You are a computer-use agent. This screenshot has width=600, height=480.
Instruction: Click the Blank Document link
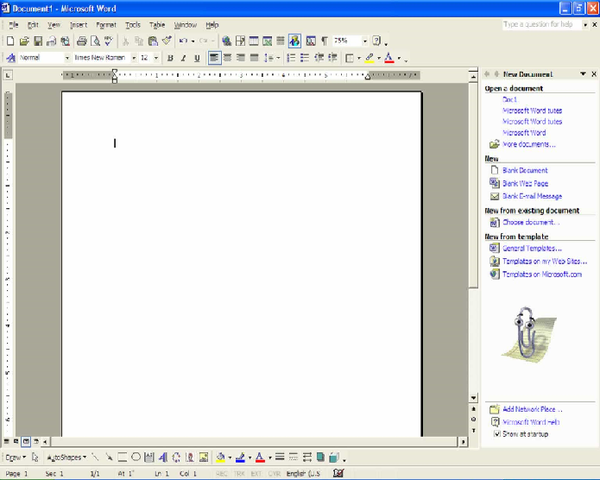coord(525,170)
